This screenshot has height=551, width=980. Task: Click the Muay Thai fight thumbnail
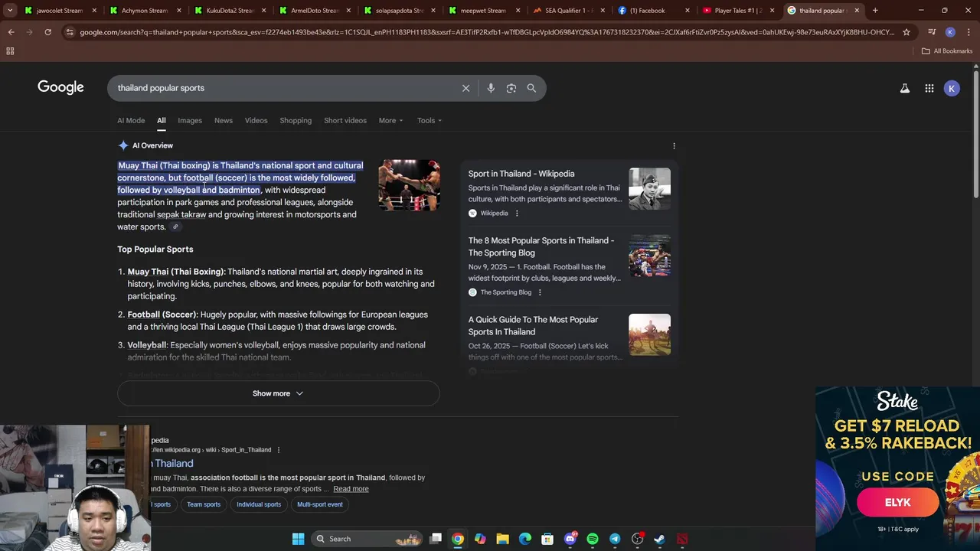point(409,185)
